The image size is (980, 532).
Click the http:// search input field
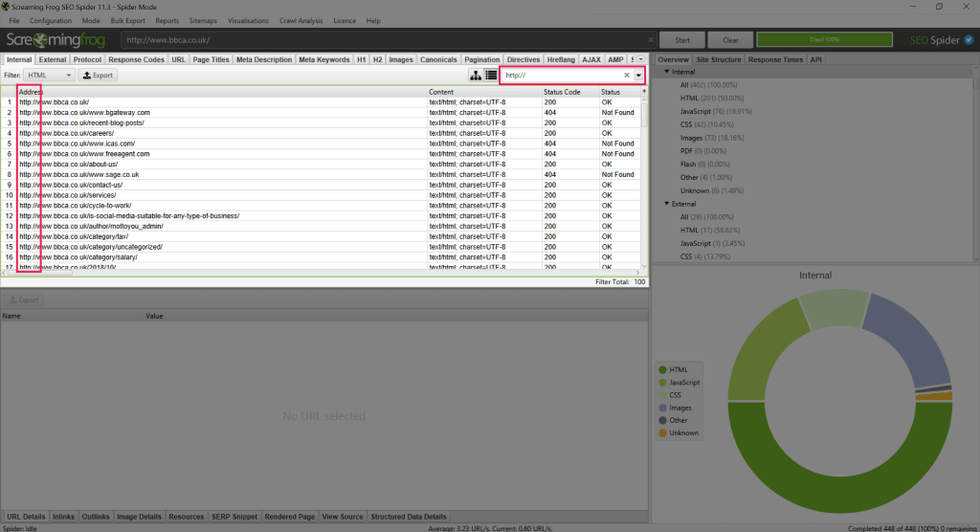coord(560,75)
